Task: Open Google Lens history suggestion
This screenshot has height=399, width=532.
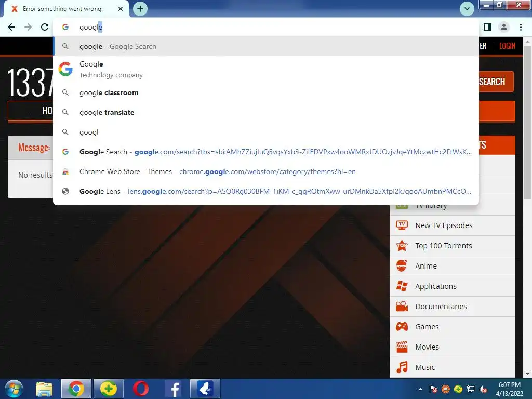Action: 266,191
